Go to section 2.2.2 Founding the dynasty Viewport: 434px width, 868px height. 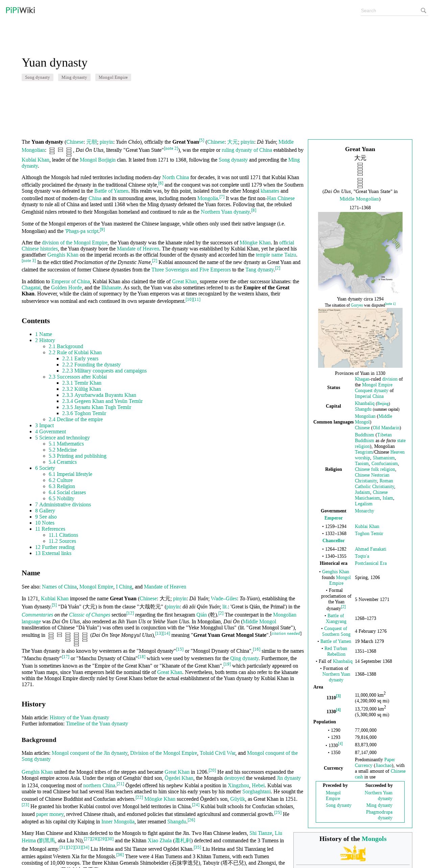click(x=91, y=365)
